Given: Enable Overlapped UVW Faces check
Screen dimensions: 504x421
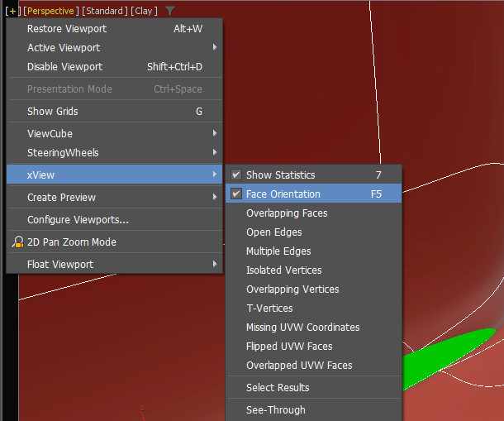Looking at the screenshot, I should [x=314, y=366].
